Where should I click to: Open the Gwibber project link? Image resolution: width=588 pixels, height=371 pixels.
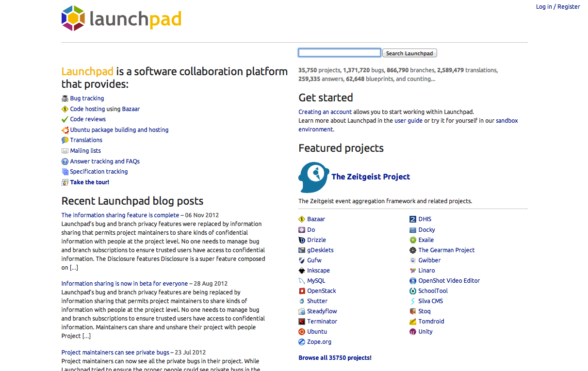(x=429, y=260)
